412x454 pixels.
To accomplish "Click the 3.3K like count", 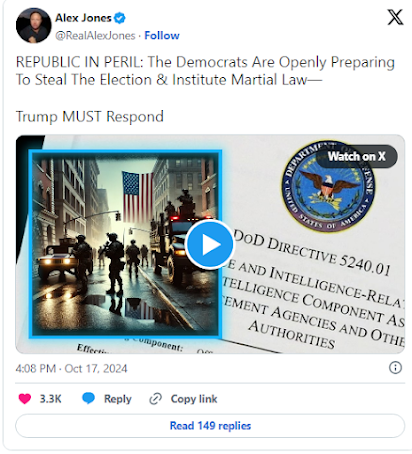I will click(x=51, y=399).
